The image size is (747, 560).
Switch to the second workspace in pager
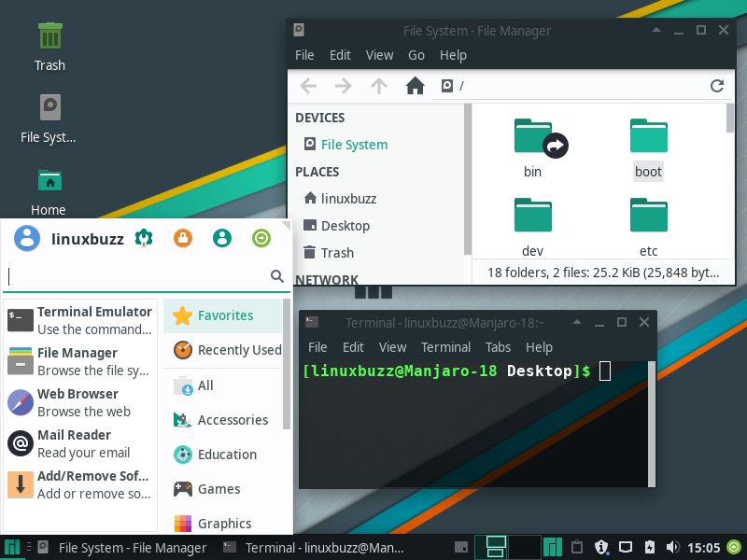(x=525, y=547)
